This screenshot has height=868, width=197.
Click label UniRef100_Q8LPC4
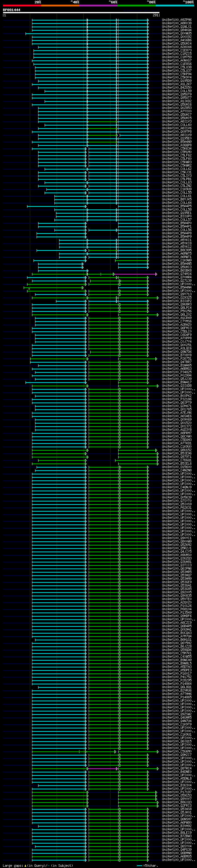point(177,308)
